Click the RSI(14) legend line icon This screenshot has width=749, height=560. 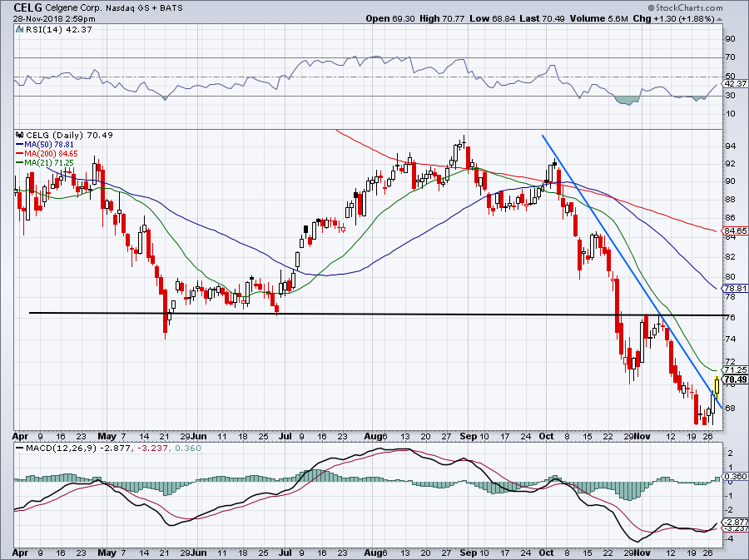tap(19, 30)
